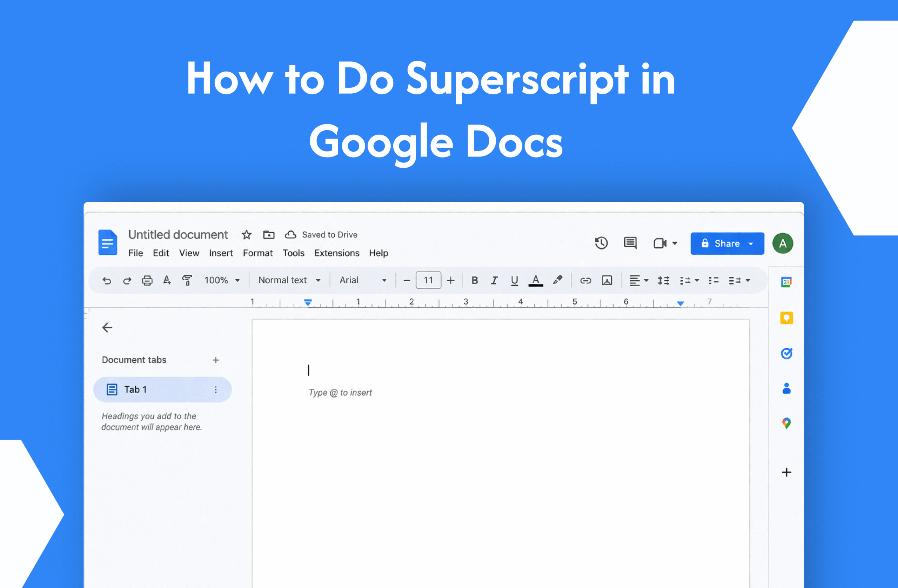Open the Insert menu
The image size is (898, 588).
click(x=221, y=253)
